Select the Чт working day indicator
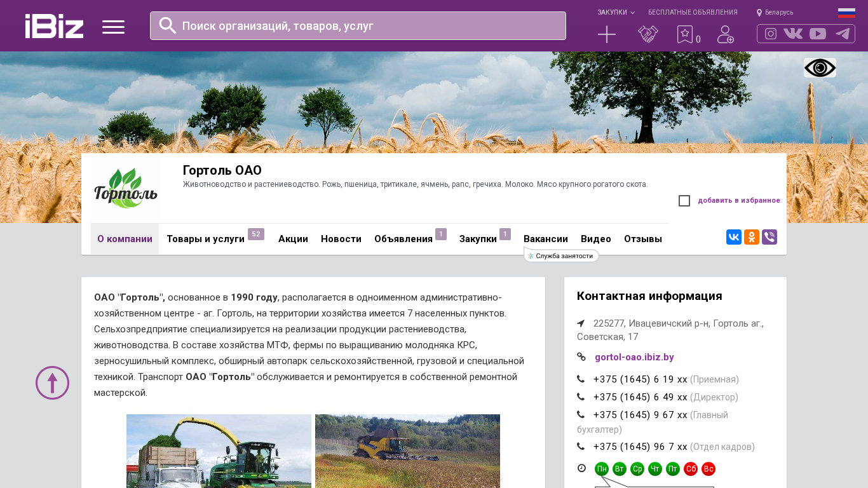 (x=655, y=469)
